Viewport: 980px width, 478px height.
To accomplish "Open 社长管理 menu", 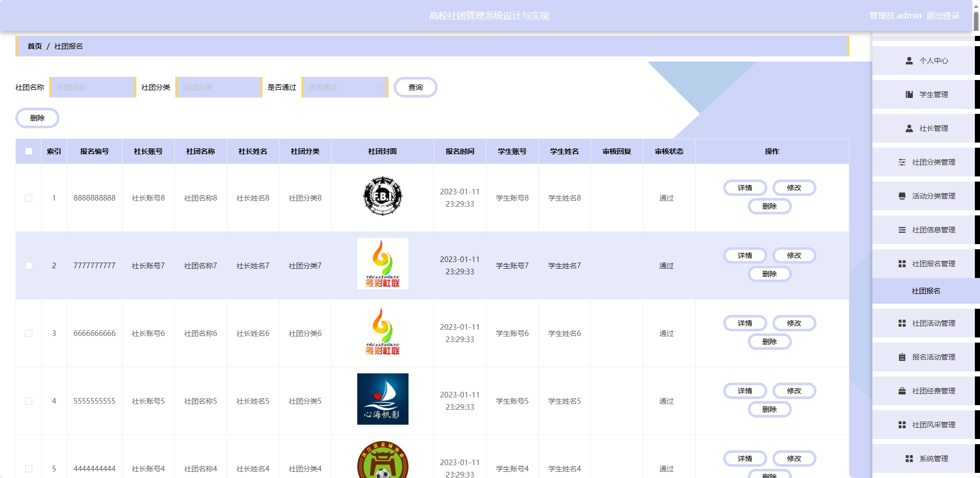I will pyautogui.click(x=926, y=128).
